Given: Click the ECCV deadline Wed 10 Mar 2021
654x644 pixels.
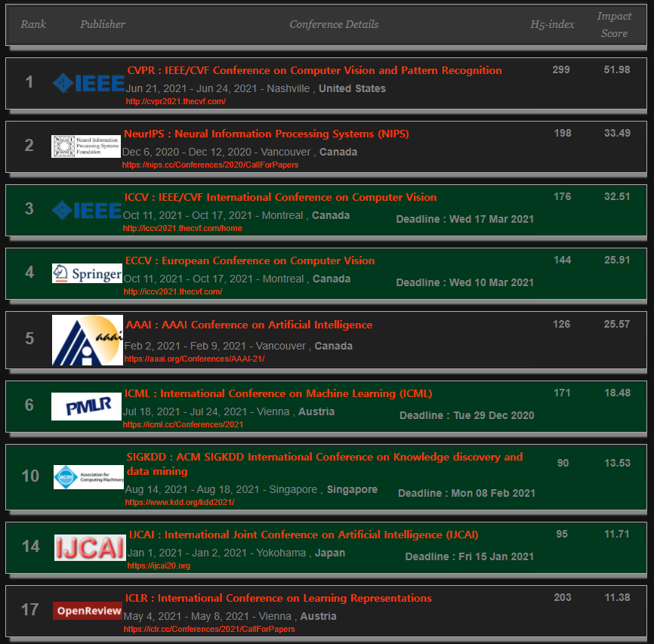Looking at the screenshot, I should point(465,282).
